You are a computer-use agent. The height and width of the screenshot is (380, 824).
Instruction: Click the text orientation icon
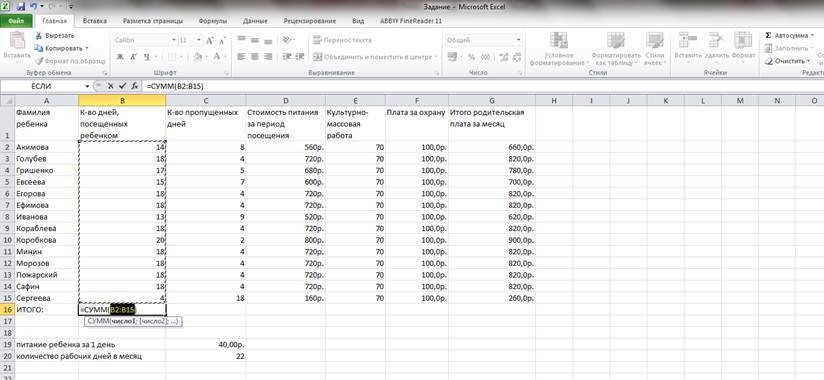point(287,40)
